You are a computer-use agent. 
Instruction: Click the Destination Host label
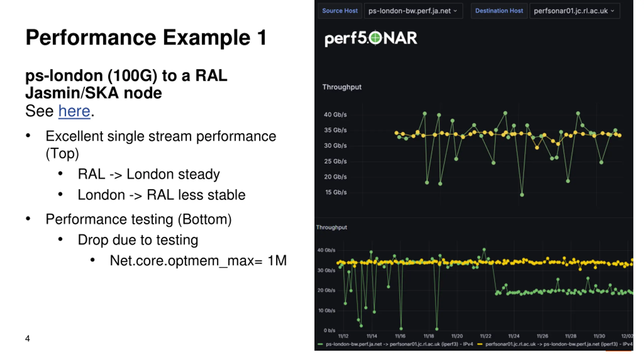(x=499, y=11)
